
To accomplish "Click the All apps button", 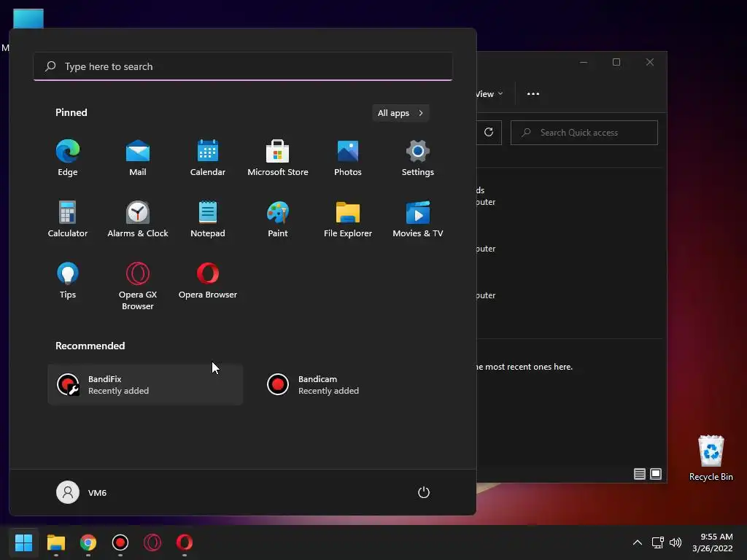I will (x=400, y=113).
